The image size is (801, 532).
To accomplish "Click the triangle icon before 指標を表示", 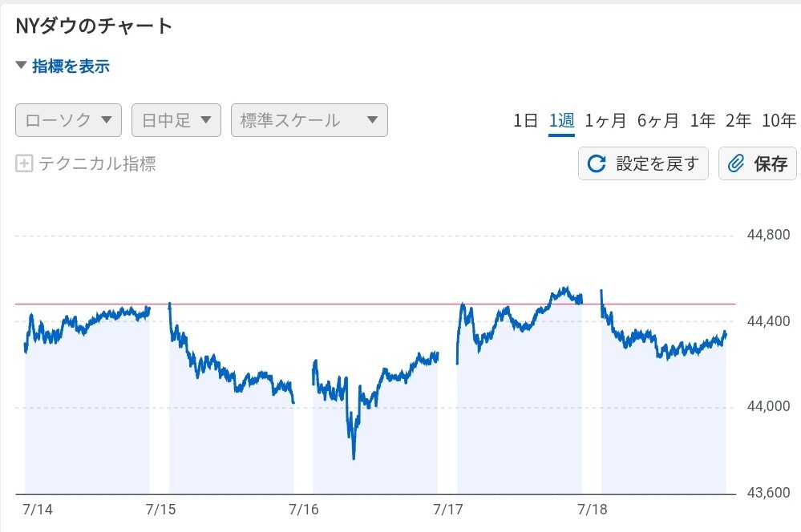I will [21, 66].
